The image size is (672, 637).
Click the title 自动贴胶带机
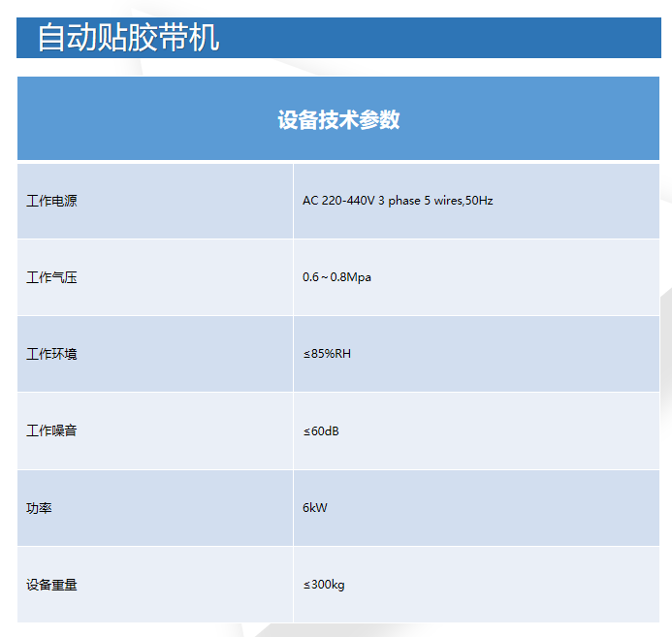click(129, 38)
